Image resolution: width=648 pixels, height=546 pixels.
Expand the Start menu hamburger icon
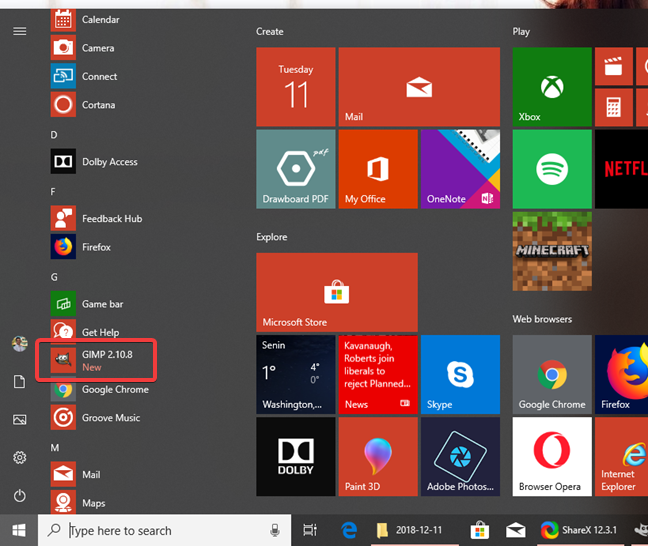[19, 31]
